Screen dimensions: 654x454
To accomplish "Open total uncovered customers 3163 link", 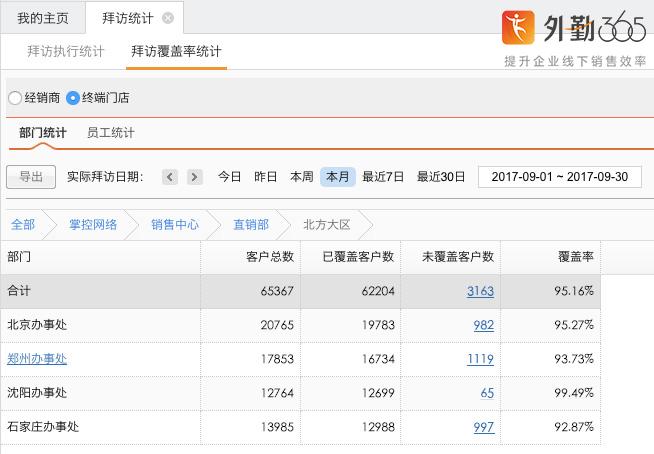I will [480, 292].
